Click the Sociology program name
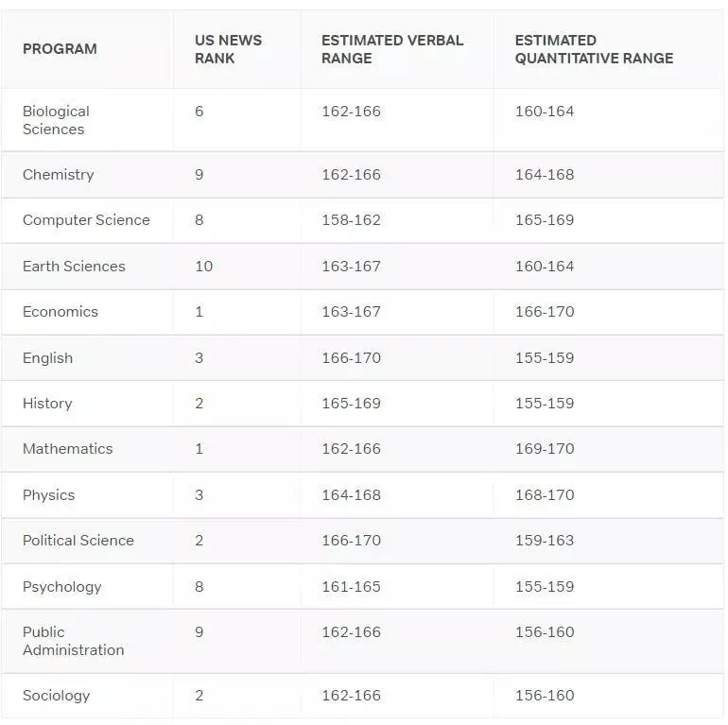Viewport: 728px width, 725px height. (56, 696)
